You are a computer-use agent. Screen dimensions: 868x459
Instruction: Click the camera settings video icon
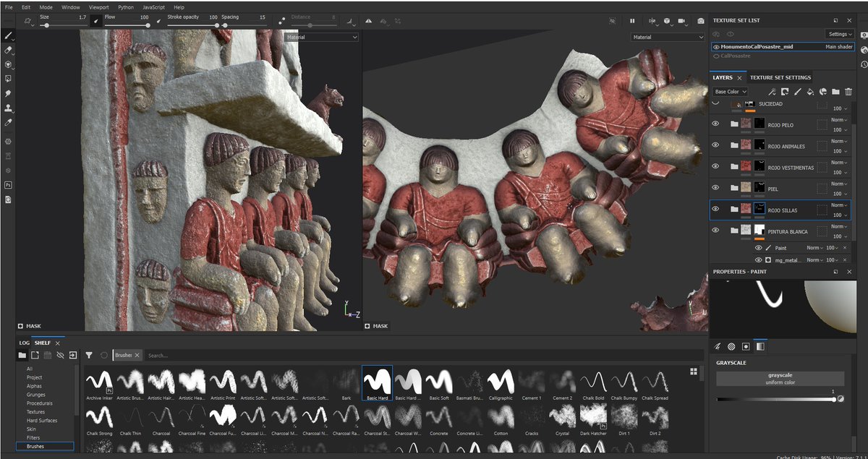point(683,21)
